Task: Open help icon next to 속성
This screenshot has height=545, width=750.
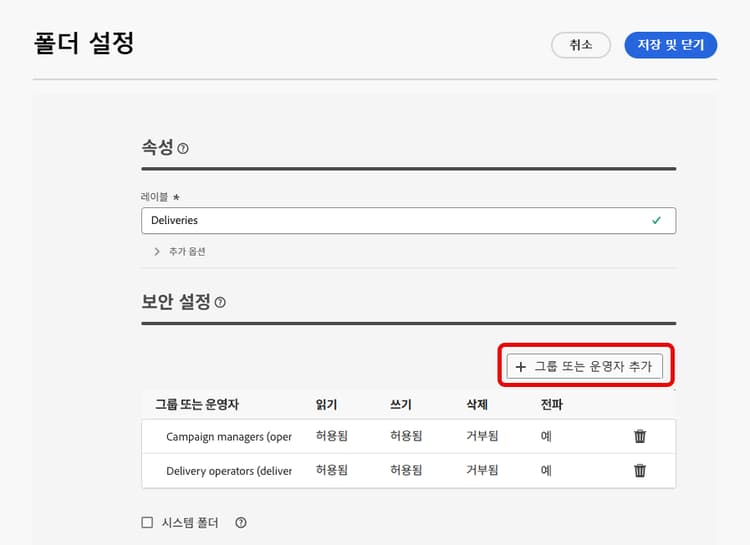Action: (183, 148)
